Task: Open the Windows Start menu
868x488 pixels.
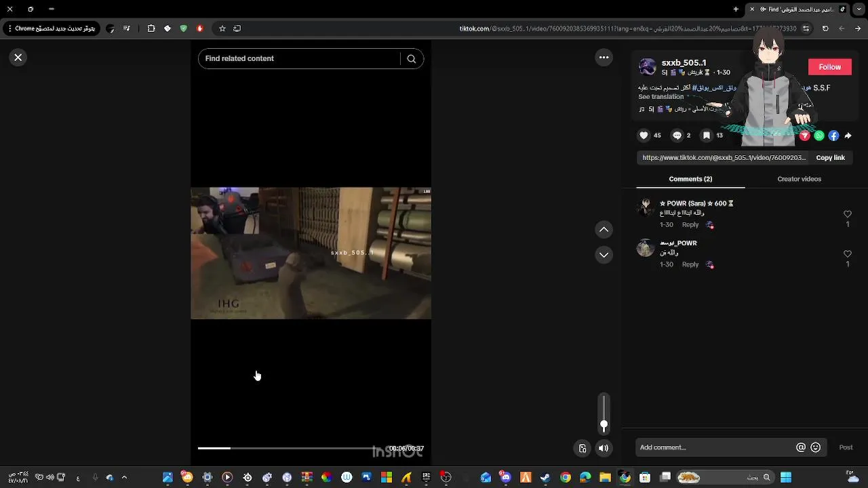Action: (x=786, y=478)
